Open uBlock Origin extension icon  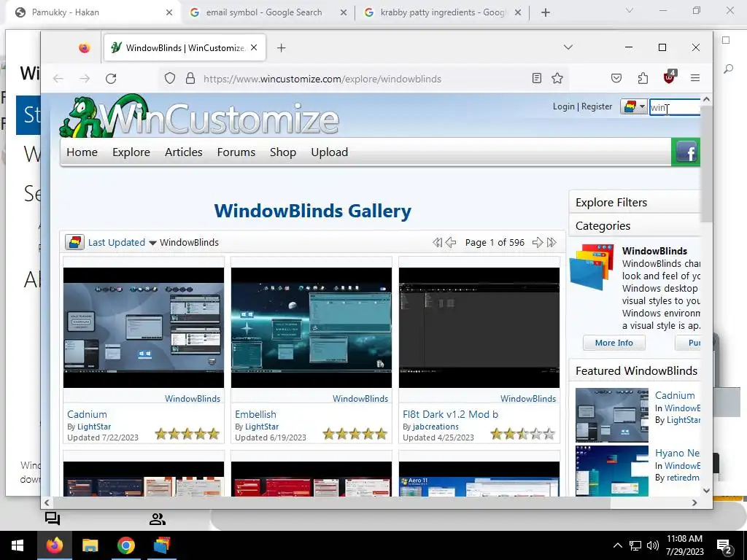670,77
